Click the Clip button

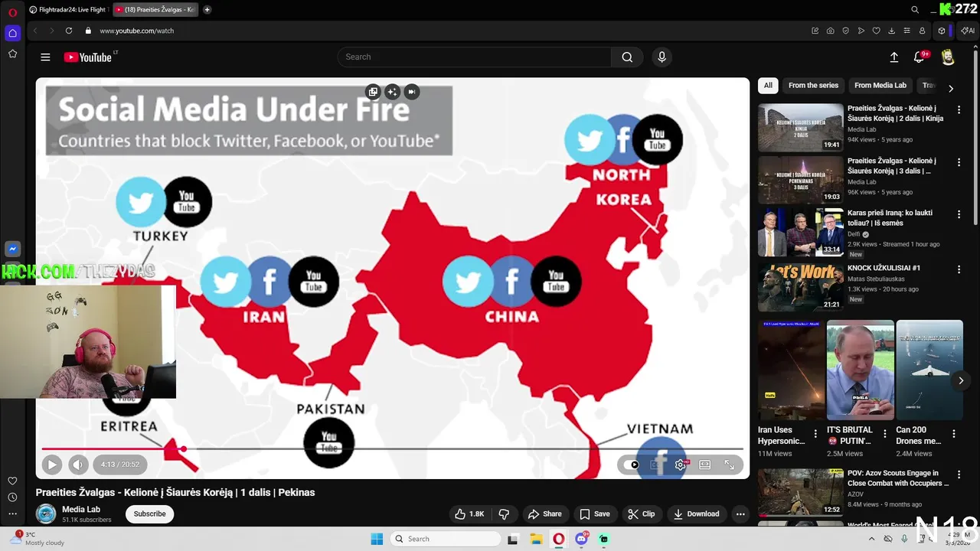tap(642, 514)
